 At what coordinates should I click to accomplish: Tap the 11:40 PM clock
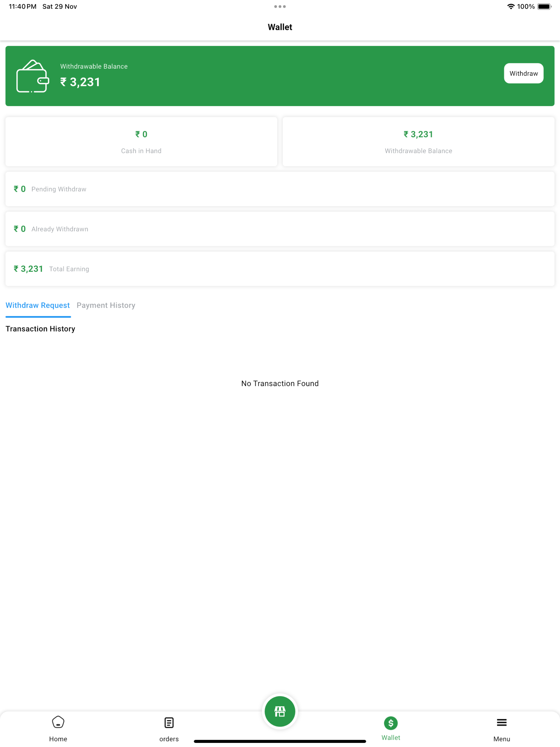click(23, 7)
